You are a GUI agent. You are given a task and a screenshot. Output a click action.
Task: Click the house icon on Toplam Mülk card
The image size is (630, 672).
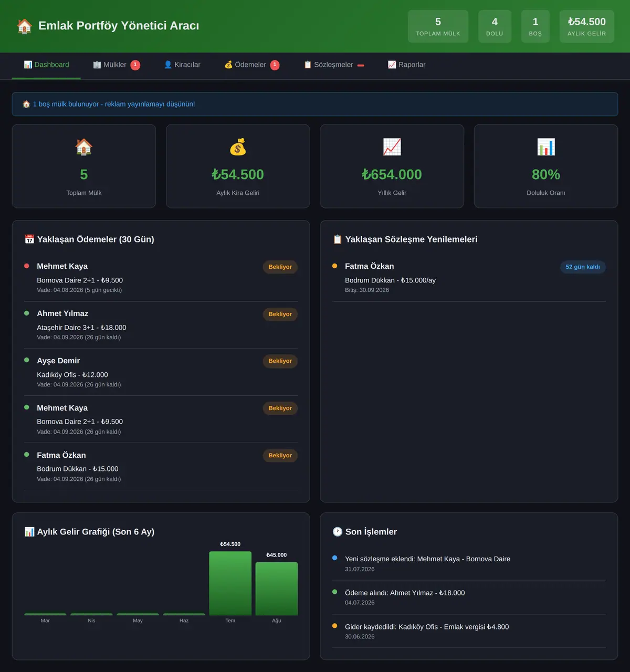click(84, 147)
